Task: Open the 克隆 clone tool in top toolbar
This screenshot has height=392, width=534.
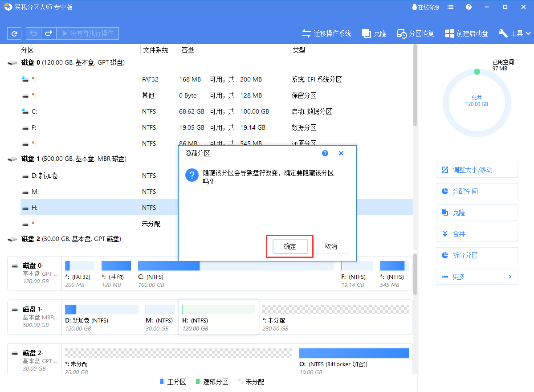Action: tap(374, 33)
